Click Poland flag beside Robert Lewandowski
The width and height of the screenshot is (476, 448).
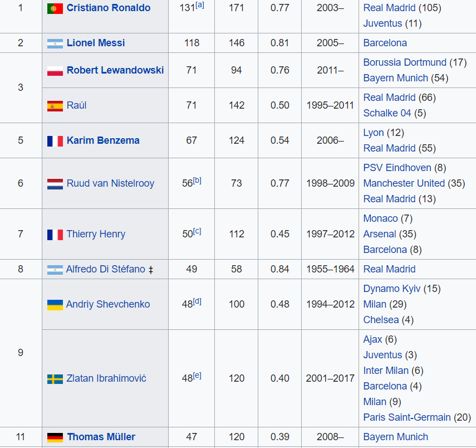55,71
